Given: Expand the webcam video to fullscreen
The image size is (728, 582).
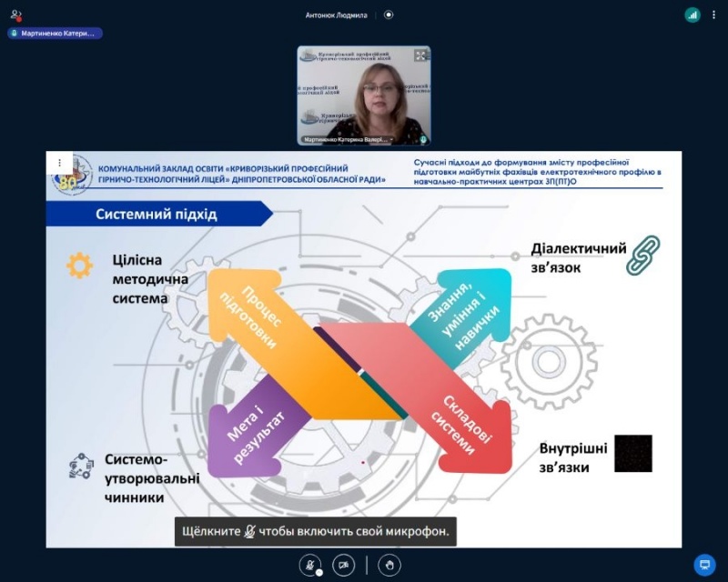Looking at the screenshot, I should tap(420, 55).
